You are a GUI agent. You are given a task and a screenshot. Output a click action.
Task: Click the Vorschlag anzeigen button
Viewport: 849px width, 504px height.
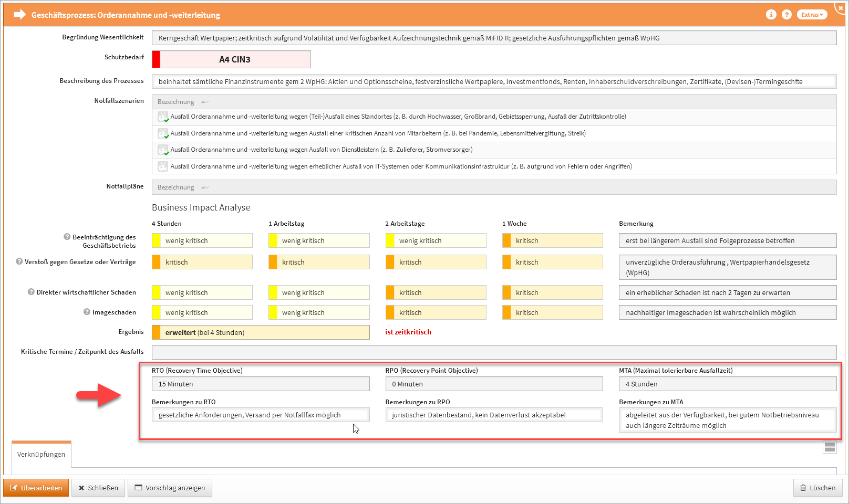[170, 488]
